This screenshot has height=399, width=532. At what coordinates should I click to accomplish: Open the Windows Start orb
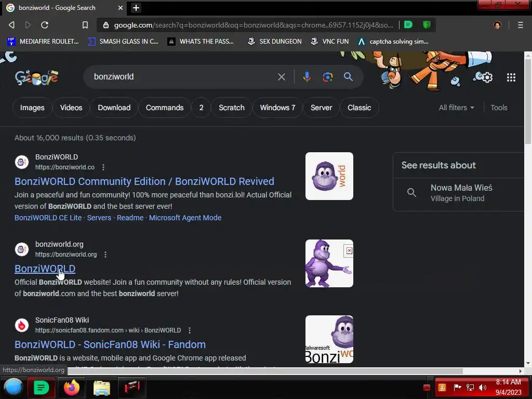pyautogui.click(x=13, y=388)
